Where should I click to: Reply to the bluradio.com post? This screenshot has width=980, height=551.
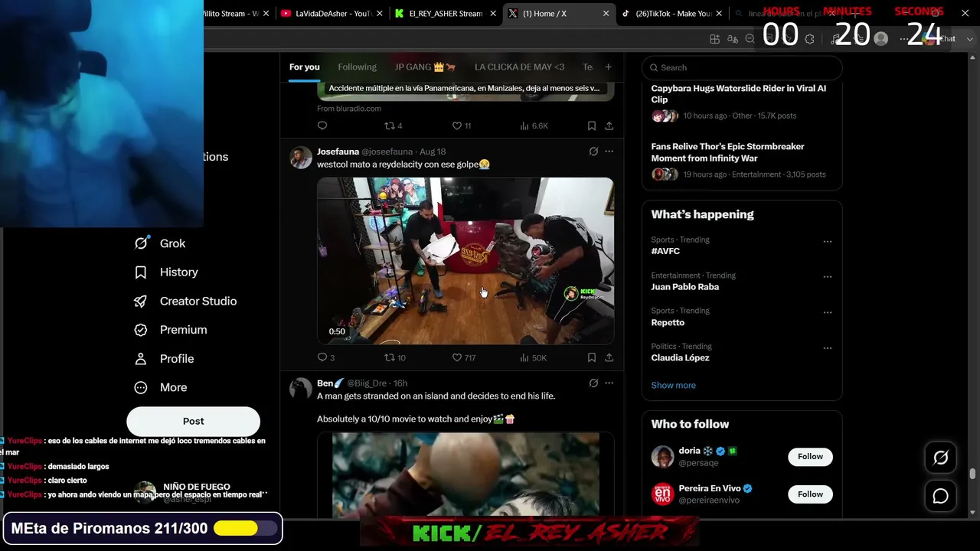click(x=322, y=126)
